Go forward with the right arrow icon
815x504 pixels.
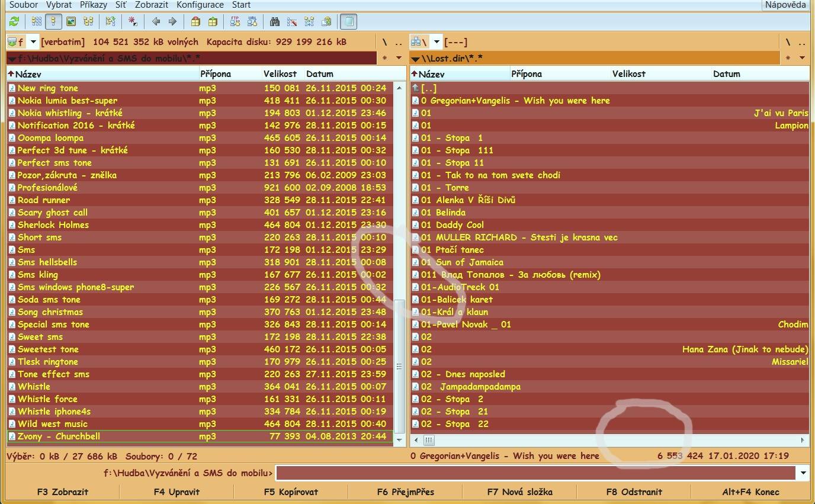pos(172,22)
